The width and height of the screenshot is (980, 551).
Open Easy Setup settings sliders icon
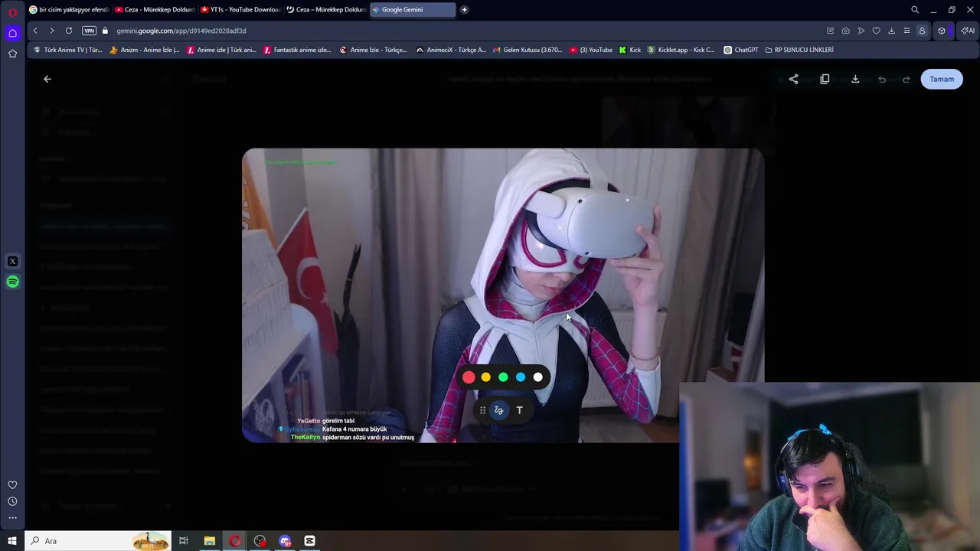(906, 31)
